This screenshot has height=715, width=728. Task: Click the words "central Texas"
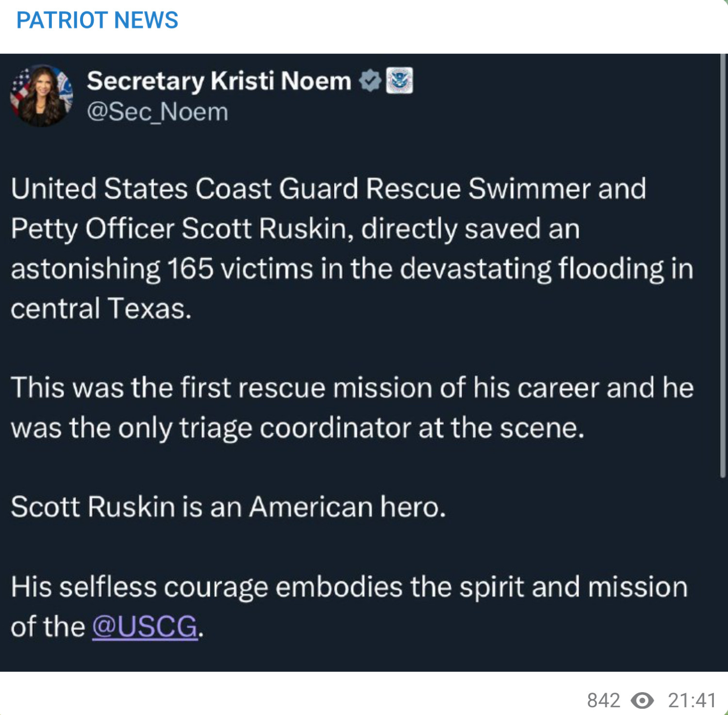pyautogui.click(x=100, y=309)
